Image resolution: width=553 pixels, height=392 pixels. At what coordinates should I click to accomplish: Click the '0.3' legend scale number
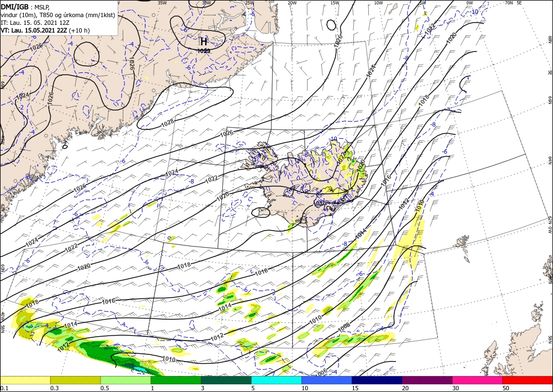(54, 388)
